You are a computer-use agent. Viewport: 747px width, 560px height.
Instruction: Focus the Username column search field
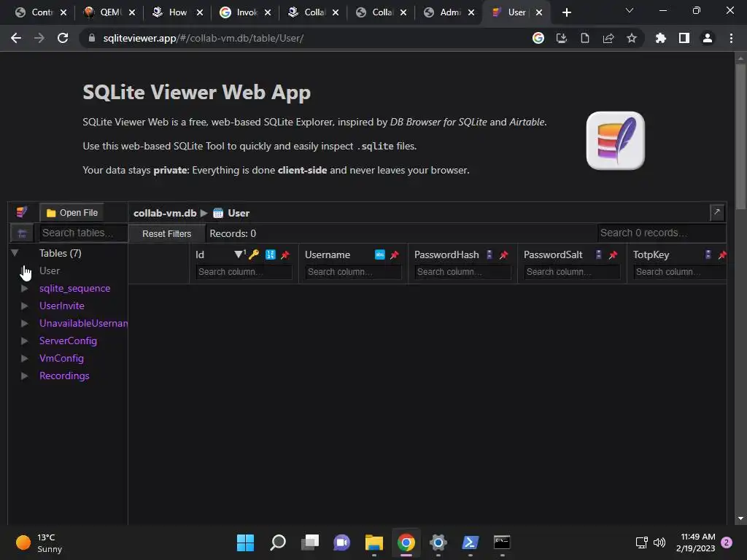point(353,272)
